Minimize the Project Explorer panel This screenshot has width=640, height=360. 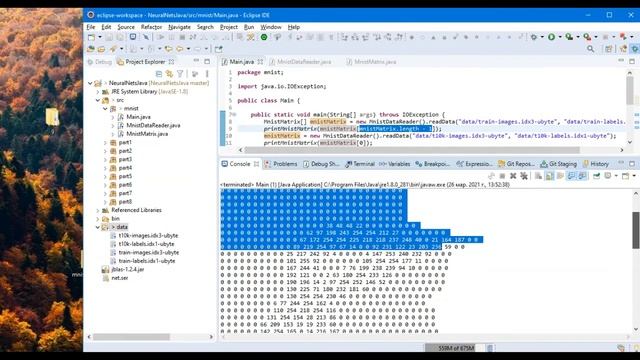tap(196, 61)
